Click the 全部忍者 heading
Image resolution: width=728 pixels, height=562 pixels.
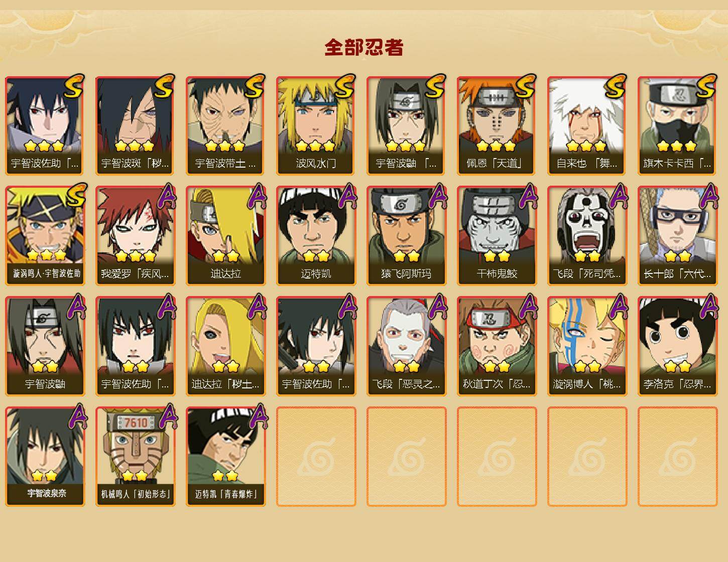point(364,48)
